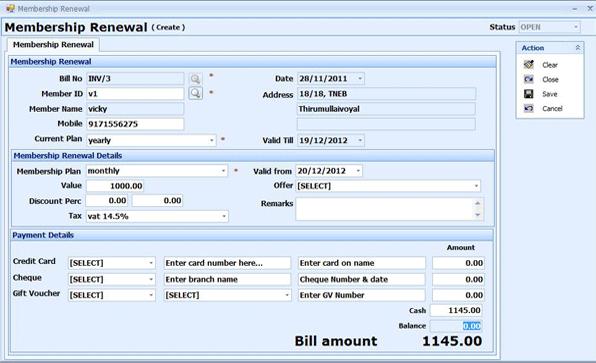Click the Save action label
The height and width of the screenshot is (363, 596).
pos(550,94)
